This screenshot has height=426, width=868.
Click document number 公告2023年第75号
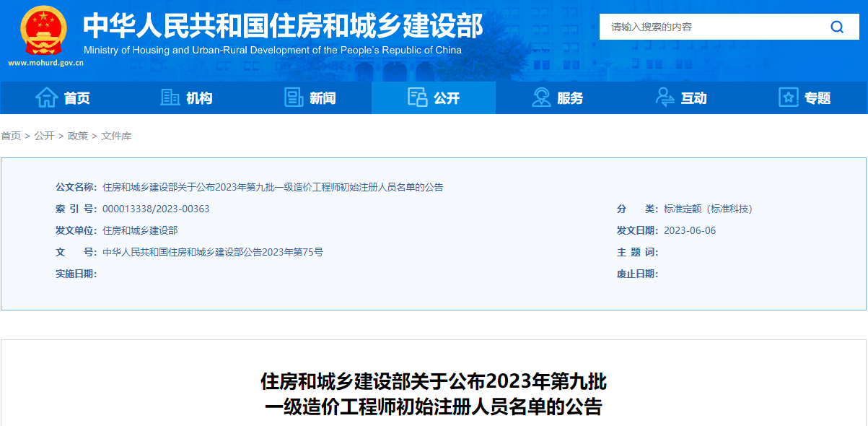tap(213, 252)
